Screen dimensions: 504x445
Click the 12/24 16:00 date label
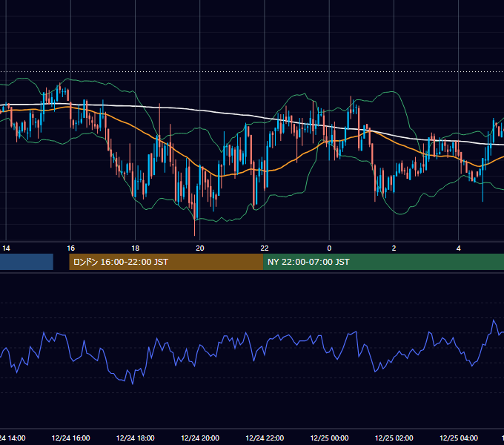pyautogui.click(x=70, y=438)
